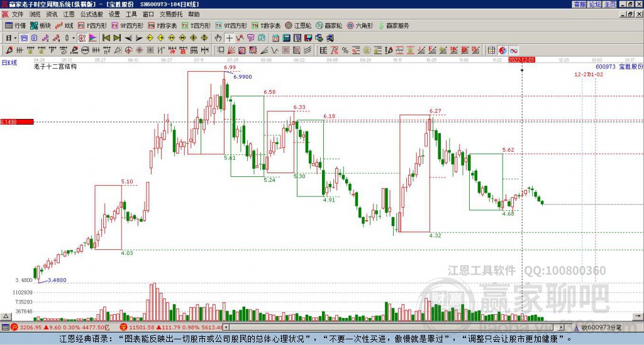
Task: Click the flag marker icon
Action: pyautogui.click(x=93, y=38)
